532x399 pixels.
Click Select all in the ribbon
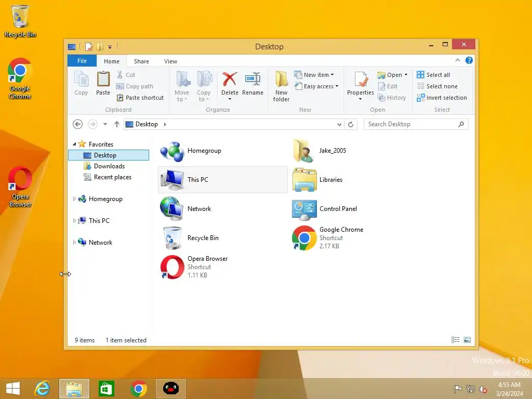pos(433,75)
